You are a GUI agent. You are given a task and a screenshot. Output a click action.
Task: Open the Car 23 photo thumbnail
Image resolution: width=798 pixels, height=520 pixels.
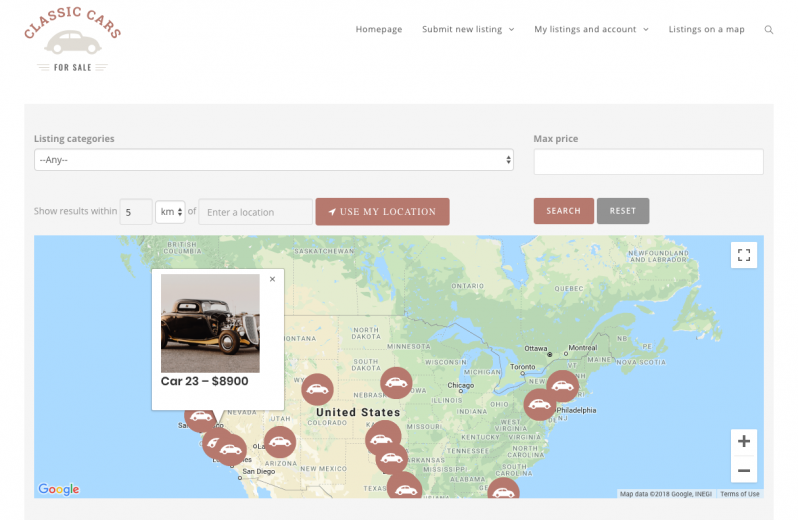[x=210, y=323]
